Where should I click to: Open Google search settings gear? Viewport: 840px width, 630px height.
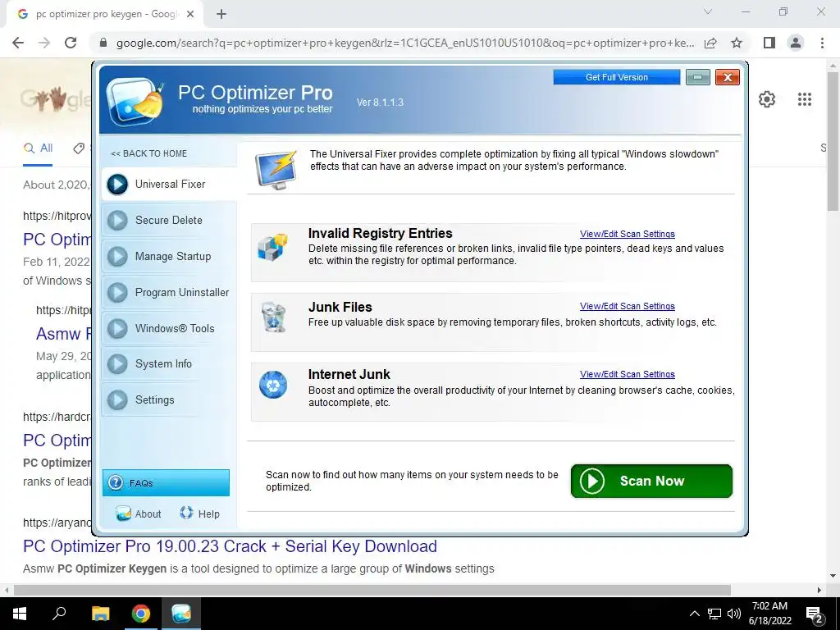(767, 99)
